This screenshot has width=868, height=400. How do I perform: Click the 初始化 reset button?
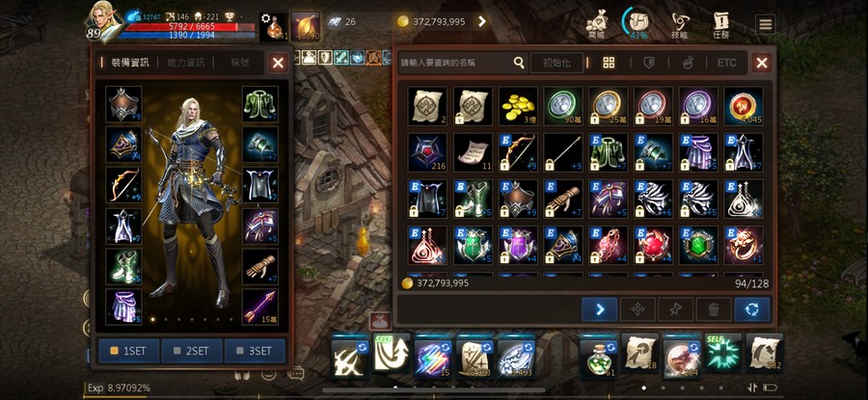coord(556,63)
